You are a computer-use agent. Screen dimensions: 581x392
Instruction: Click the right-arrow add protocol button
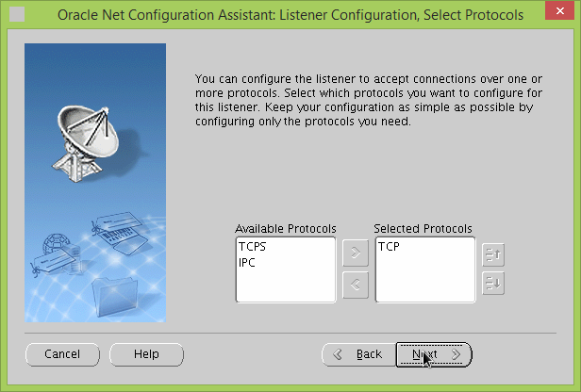point(355,253)
